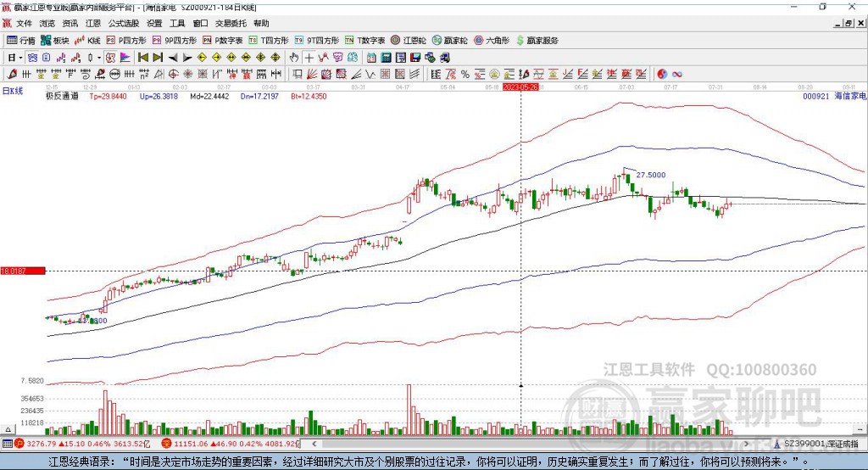Open the 江恩 menu

click(x=93, y=23)
